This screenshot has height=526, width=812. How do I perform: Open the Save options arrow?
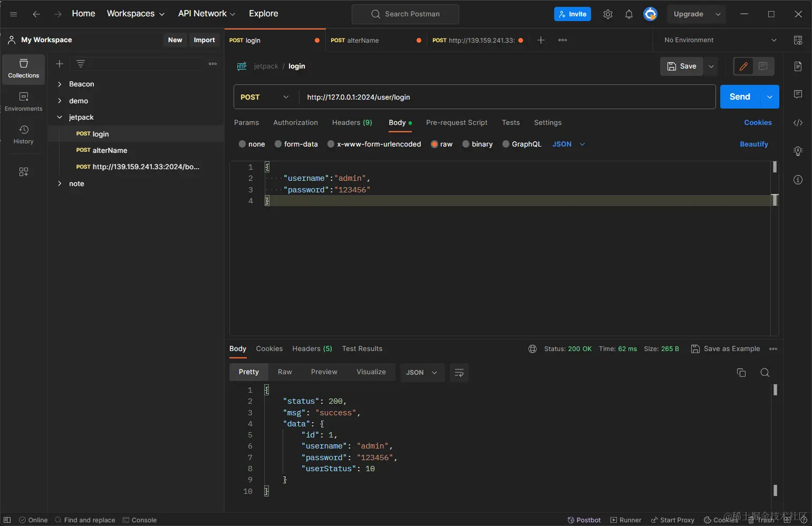tap(711, 66)
